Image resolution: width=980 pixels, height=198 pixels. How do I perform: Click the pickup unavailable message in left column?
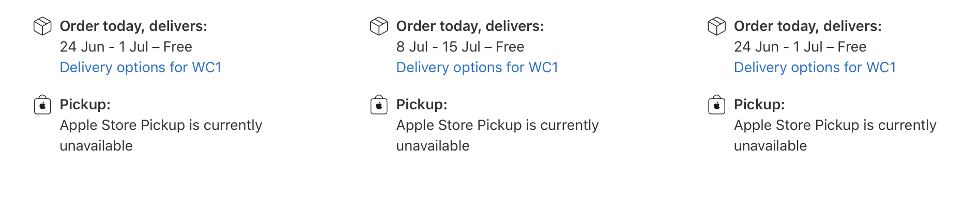point(161,136)
